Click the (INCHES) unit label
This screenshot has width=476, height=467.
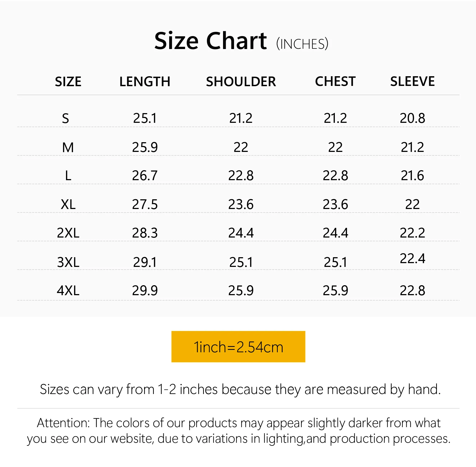(x=302, y=44)
